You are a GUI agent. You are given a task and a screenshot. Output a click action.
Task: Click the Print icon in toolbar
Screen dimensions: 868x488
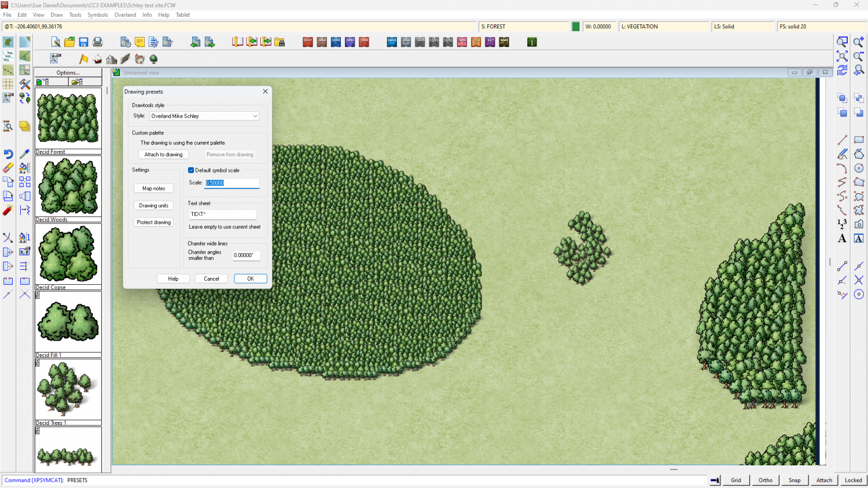[x=97, y=42]
